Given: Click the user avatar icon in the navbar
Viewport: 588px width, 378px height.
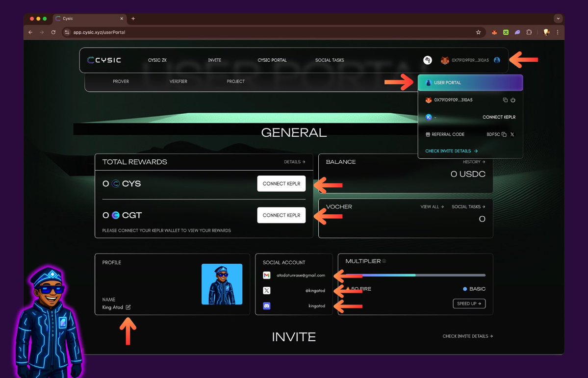Looking at the screenshot, I should pos(497,60).
